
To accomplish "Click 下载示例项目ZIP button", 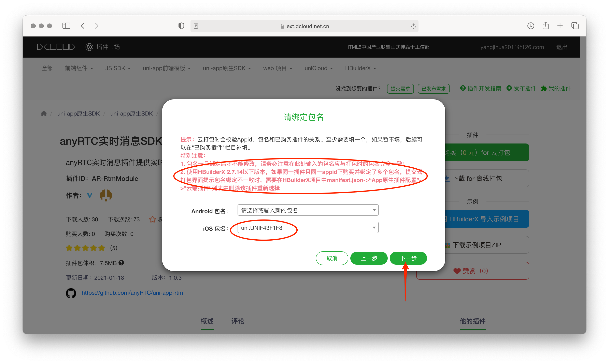I will pos(487,245).
